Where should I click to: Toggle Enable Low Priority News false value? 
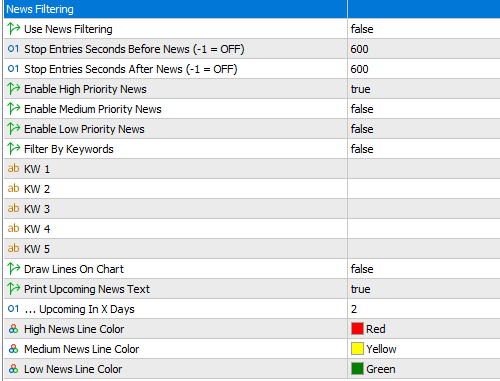(x=362, y=129)
